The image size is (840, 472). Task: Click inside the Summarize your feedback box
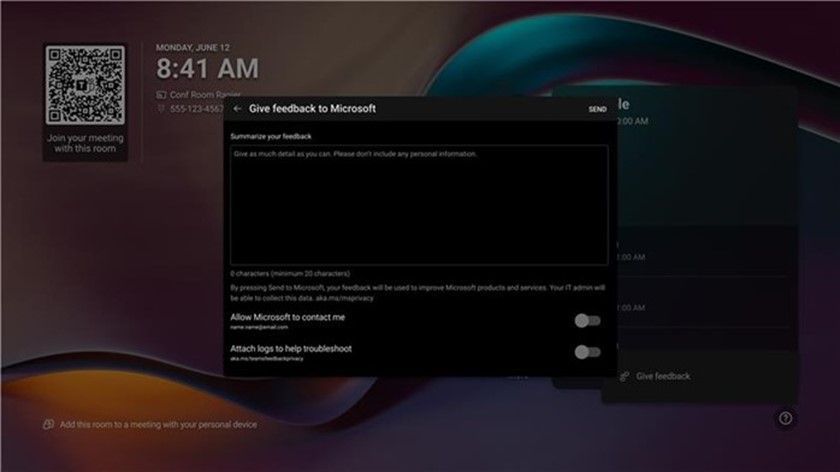click(419, 205)
